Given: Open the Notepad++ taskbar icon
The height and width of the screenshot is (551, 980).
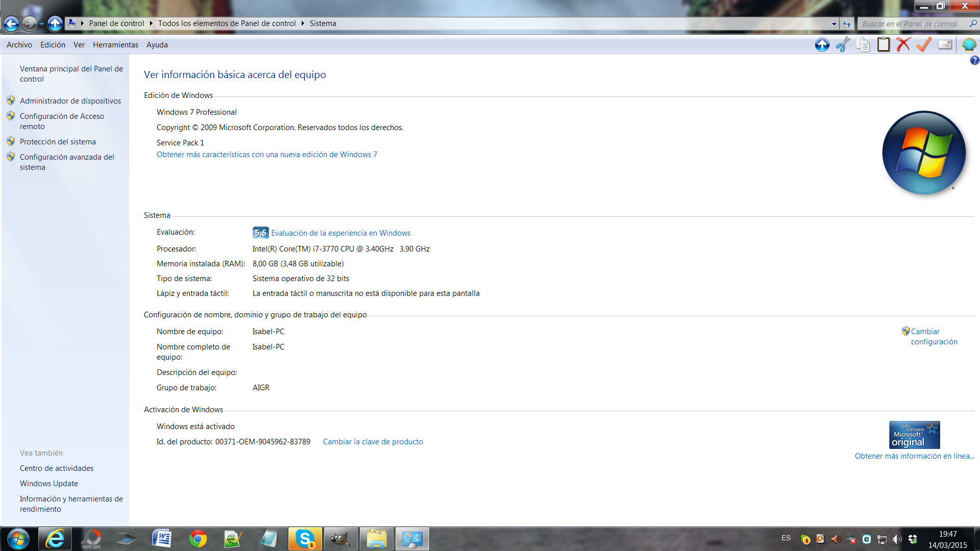Looking at the screenshot, I should [233, 539].
